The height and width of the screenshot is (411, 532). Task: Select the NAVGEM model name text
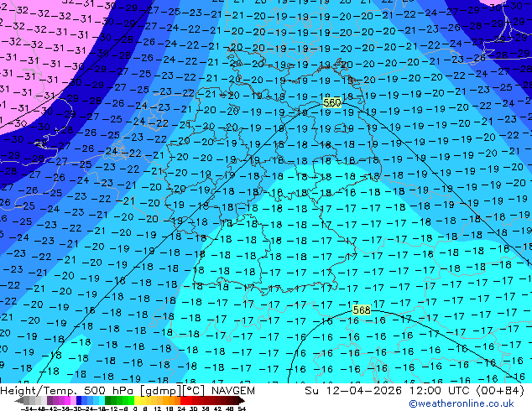point(233,391)
